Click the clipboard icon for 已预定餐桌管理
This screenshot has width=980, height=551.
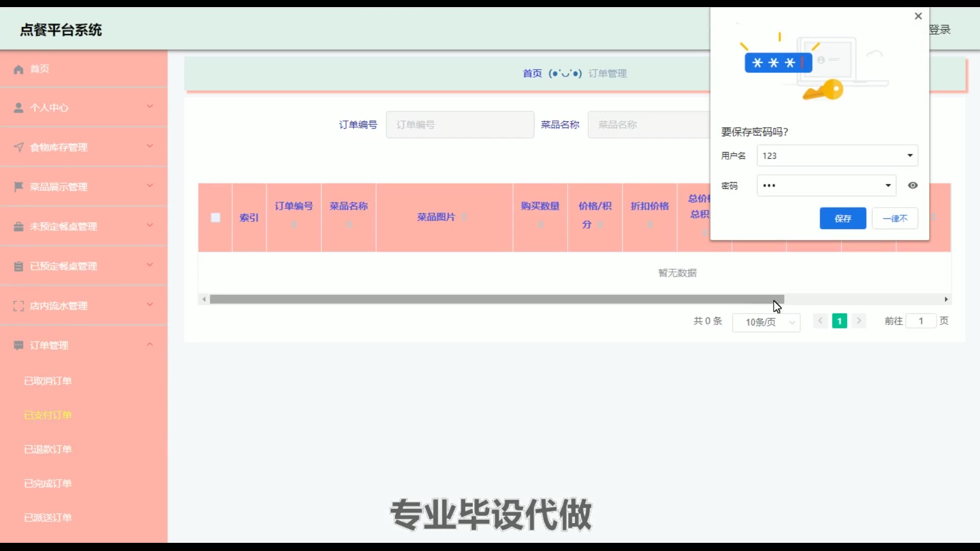pyautogui.click(x=19, y=266)
